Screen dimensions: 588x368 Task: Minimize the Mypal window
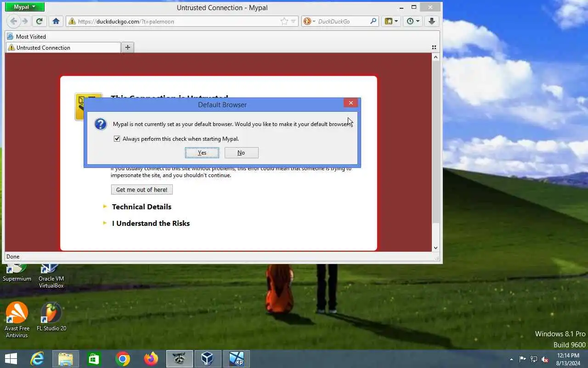401,7
